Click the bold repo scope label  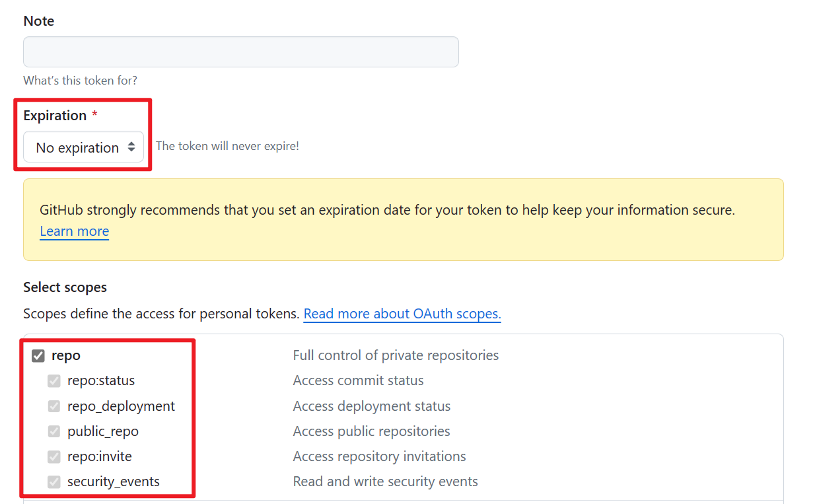pyautogui.click(x=66, y=355)
